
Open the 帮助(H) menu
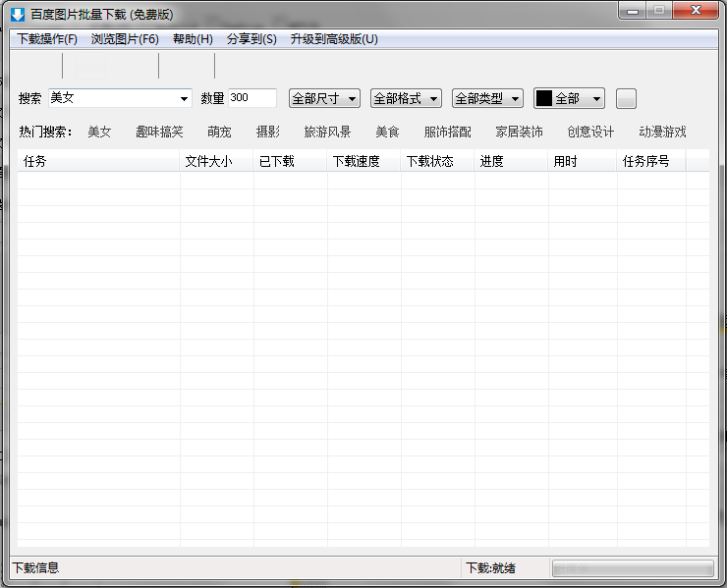[193, 39]
